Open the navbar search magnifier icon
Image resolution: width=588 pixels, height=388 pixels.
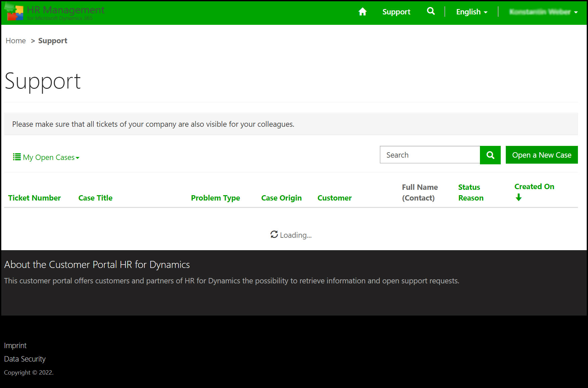431,11
